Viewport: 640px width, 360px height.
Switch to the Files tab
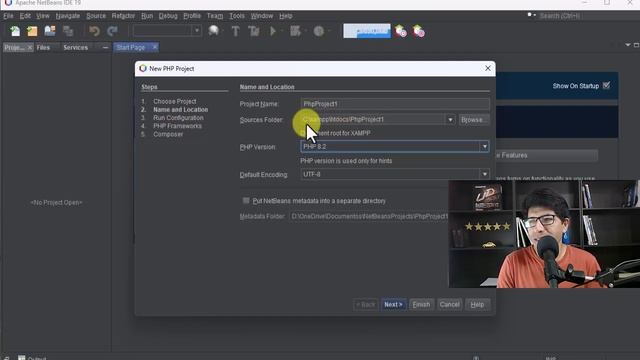(43, 48)
